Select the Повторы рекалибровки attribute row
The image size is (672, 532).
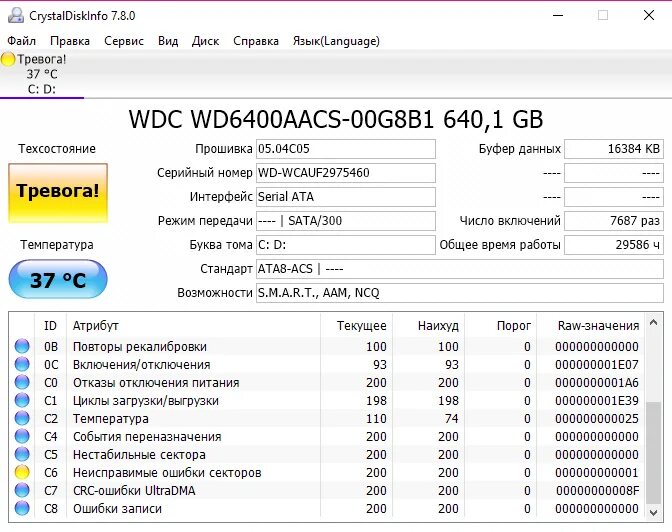(327, 346)
